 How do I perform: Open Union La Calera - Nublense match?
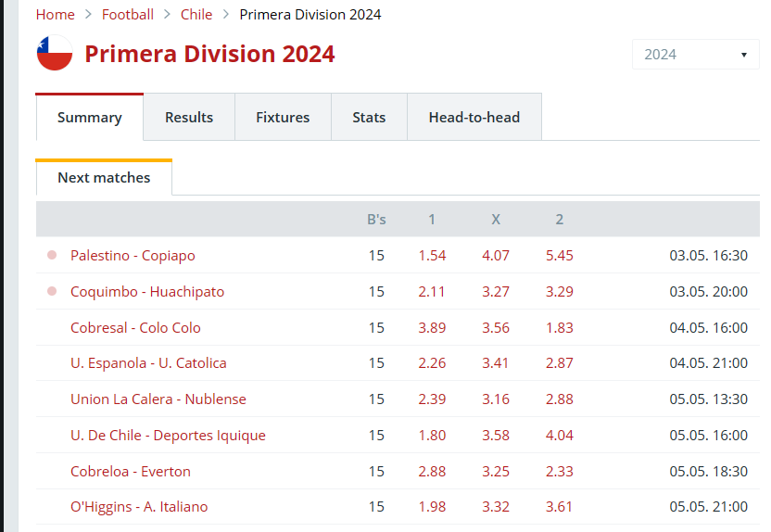tap(158, 399)
